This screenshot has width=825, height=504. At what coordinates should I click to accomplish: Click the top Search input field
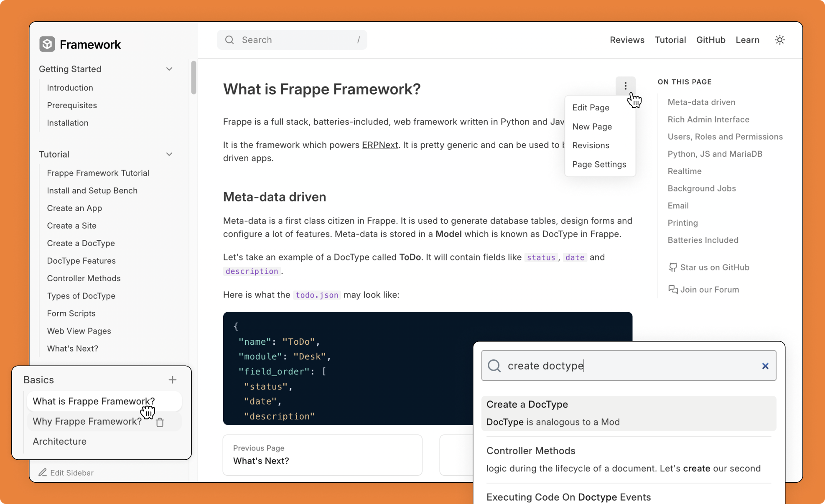(x=292, y=40)
